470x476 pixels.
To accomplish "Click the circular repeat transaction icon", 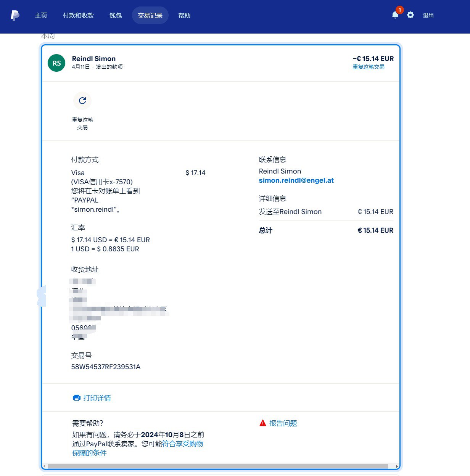I will click(x=82, y=101).
